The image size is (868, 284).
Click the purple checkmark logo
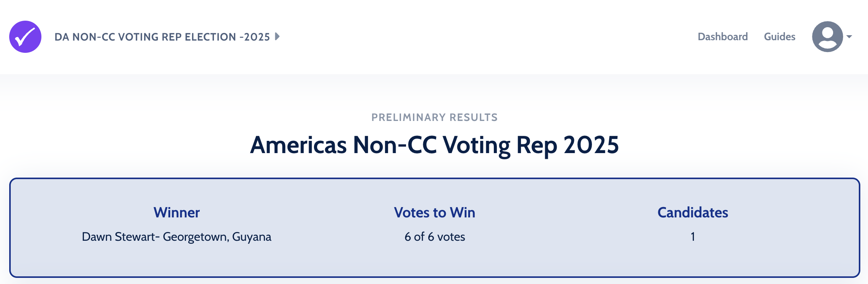pyautogui.click(x=25, y=37)
